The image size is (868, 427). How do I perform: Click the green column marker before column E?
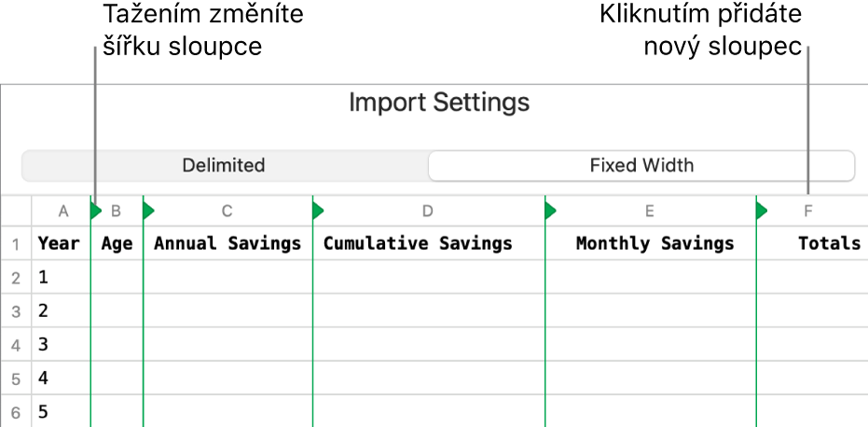tap(549, 211)
